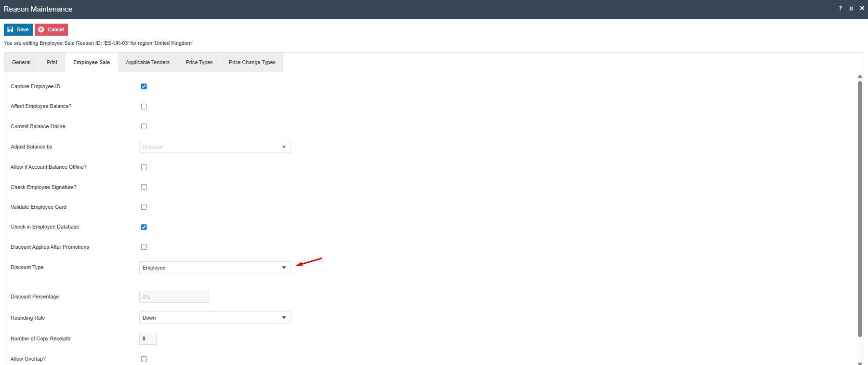Enable Affect Employee Balance checkbox

point(144,107)
